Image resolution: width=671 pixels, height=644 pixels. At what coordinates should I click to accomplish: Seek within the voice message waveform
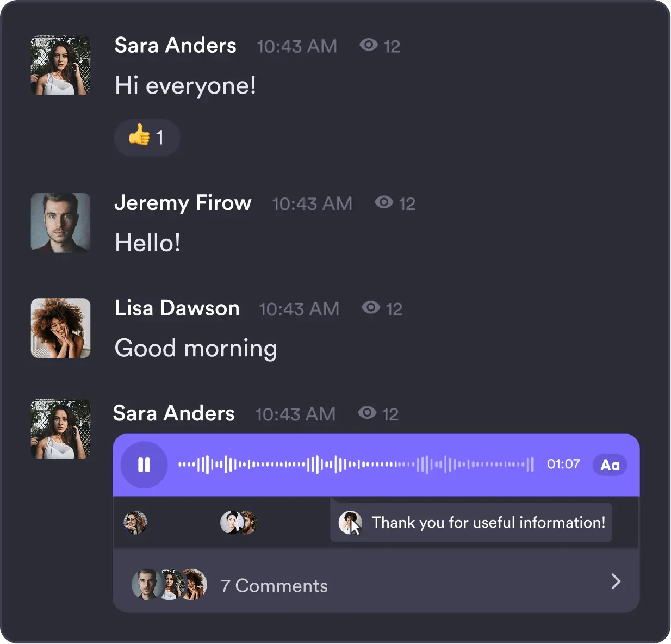point(353,465)
